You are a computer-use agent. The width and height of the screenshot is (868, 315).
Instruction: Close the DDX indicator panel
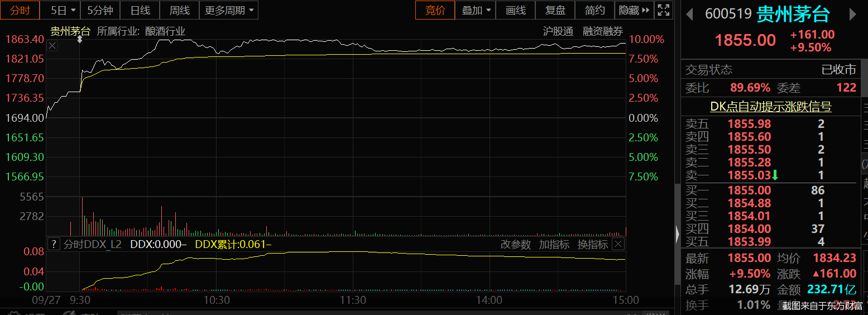point(618,244)
